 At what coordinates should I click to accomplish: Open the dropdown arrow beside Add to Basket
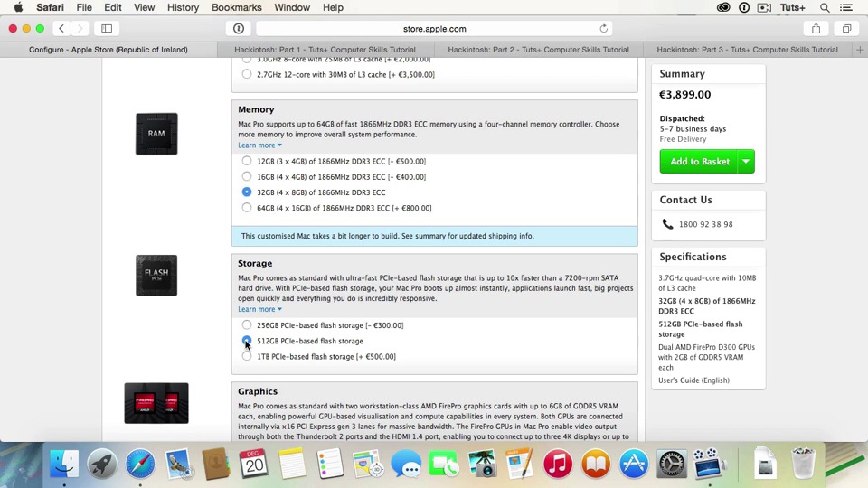(746, 162)
